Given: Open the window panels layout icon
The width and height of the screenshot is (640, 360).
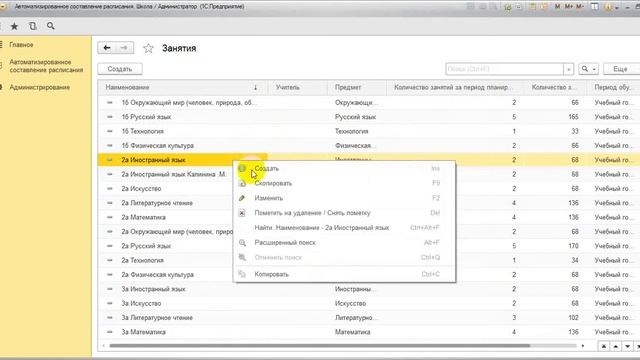Looking at the screenshot, I should click(x=595, y=7).
